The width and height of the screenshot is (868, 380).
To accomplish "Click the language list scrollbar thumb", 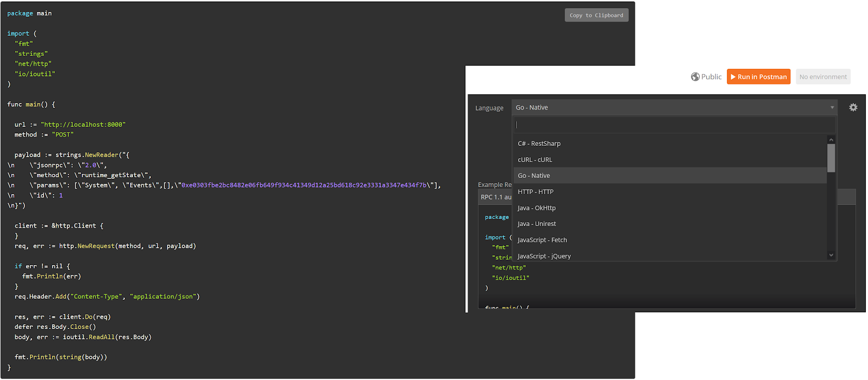I will pyautogui.click(x=831, y=158).
